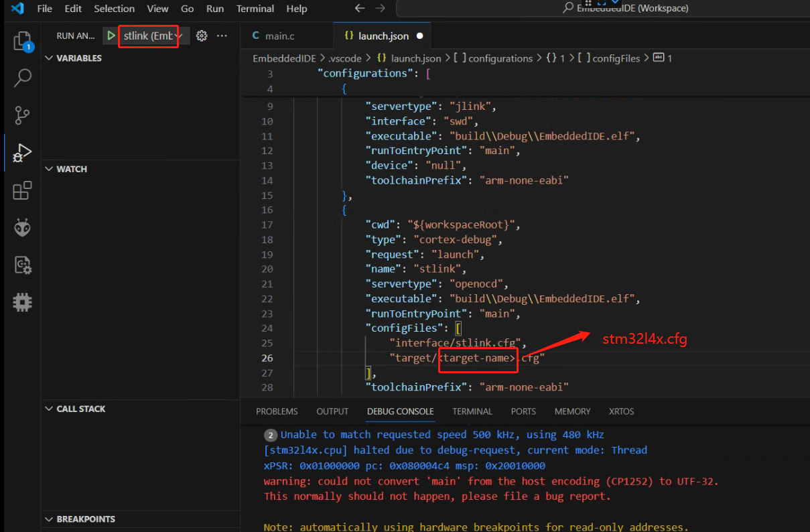Click the "could not convert 'main'" warning
810x532 pixels.
click(x=491, y=481)
